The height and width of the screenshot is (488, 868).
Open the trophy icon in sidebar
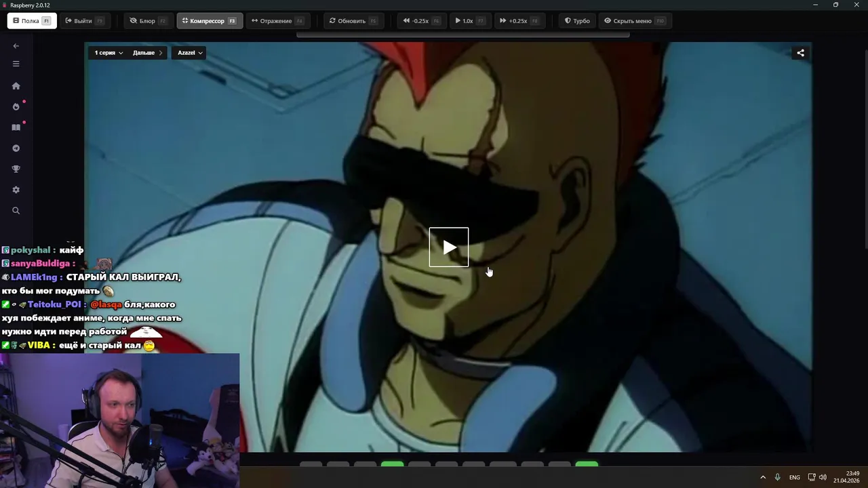16,169
